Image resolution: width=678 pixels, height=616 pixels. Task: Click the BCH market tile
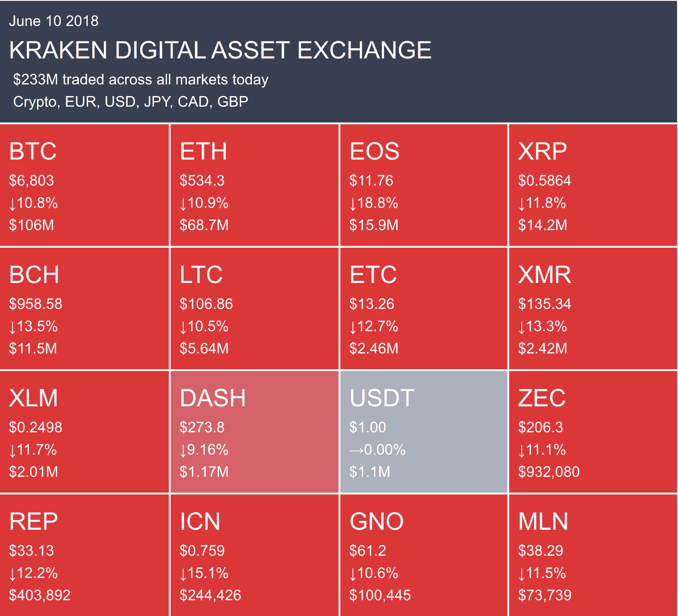pyautogui.click(x=84, y=308)
